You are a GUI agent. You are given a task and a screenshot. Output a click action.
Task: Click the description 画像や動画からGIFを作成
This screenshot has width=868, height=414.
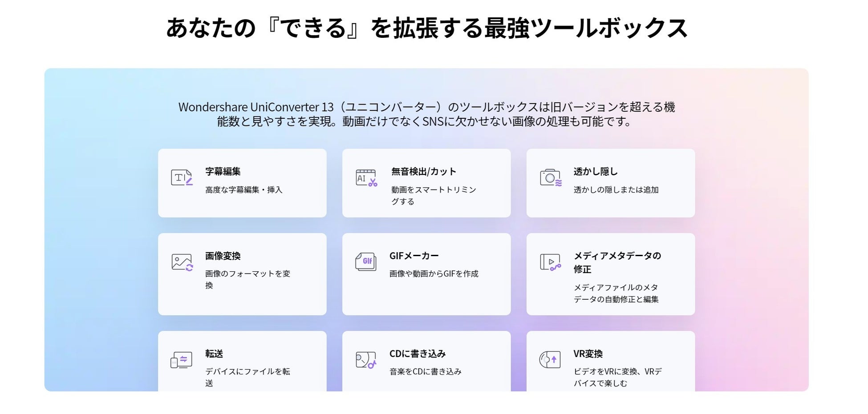click(434, 273)
